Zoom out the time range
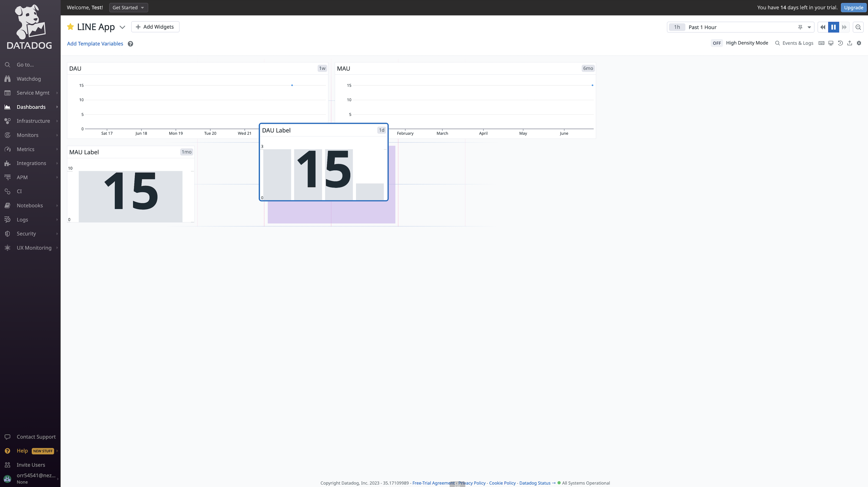 [x=858, y=27]
